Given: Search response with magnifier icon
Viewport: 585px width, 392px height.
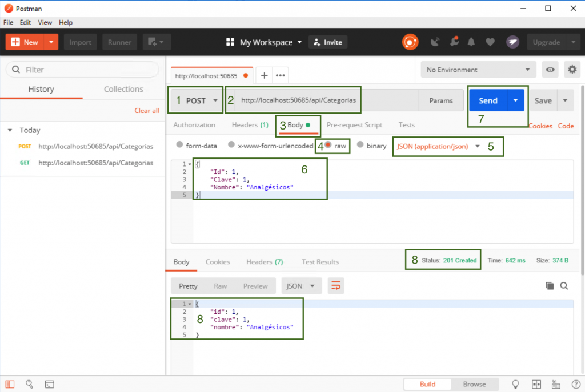Looking at the screenshot, I should point(564,286).
